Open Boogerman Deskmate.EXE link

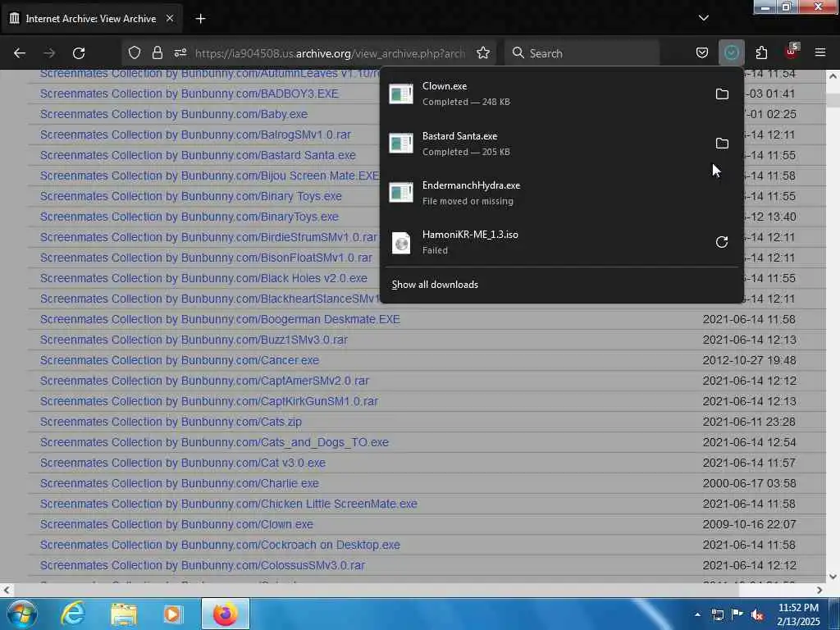click(x=220, y=319)
